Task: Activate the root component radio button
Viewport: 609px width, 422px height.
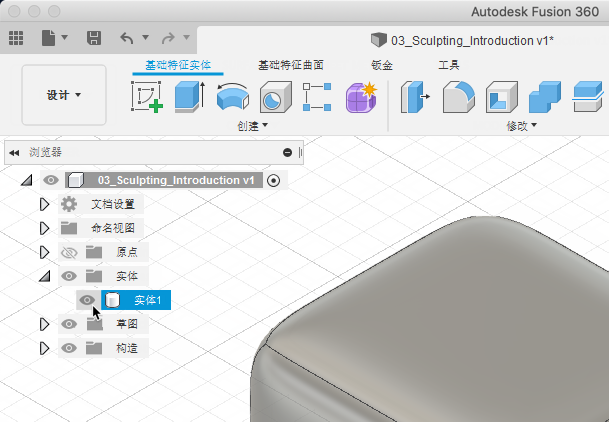Action: point(273,181)
